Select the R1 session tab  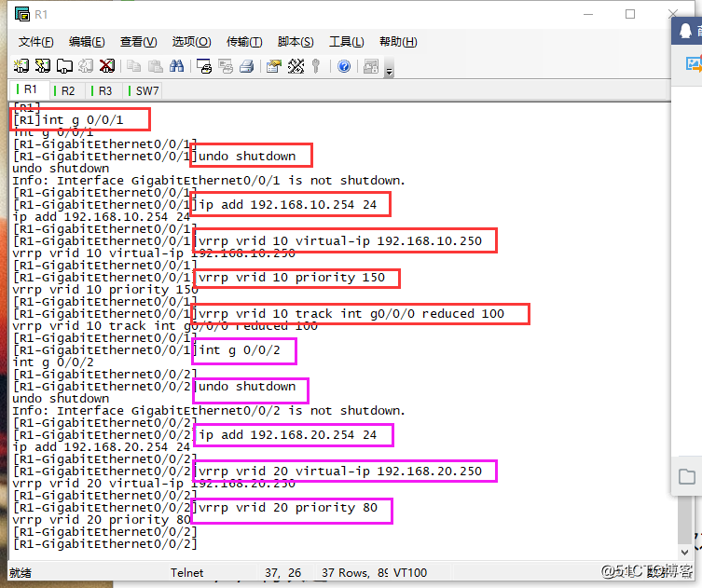click(30, 89)
